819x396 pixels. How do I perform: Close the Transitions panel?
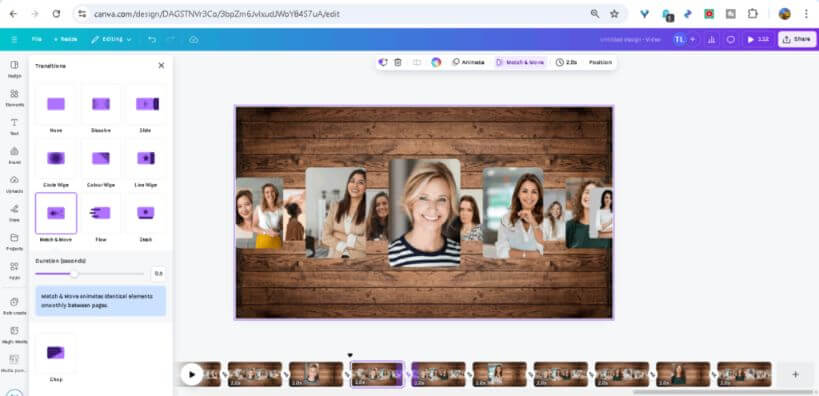click(x=161, y=65)
